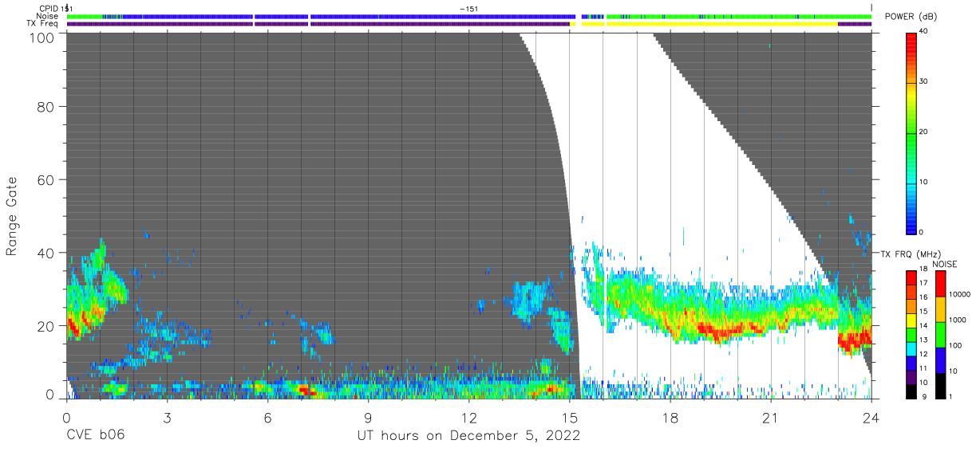This screenshot has width=980, height=452.
Task: Select the 'NOISE' legend title
Action: point(943,264)
